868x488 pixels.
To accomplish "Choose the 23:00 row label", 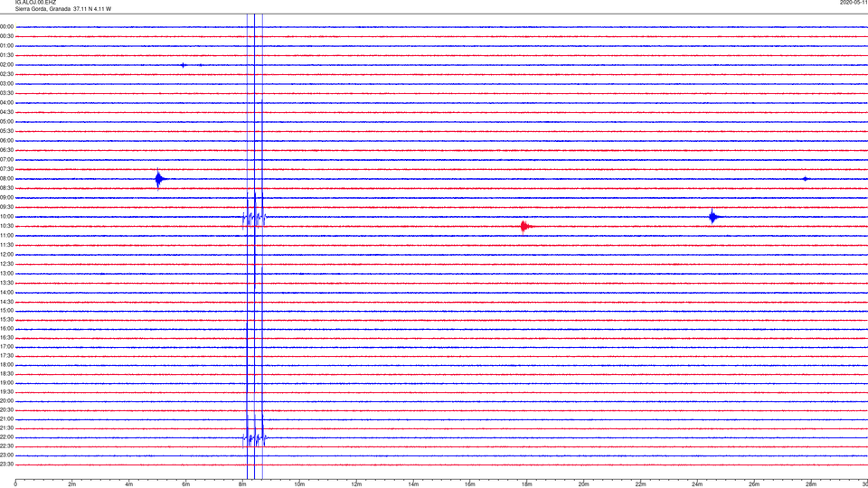I will (7, 455).
